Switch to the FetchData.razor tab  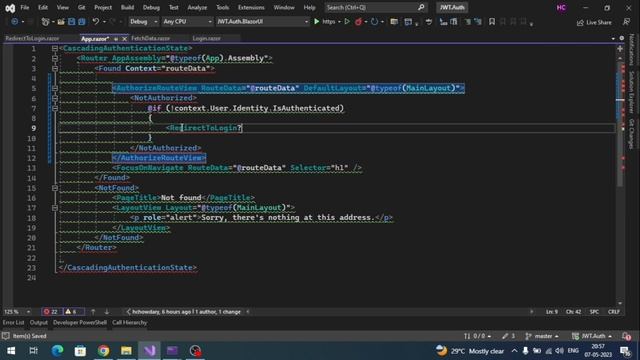pos(150,38)
